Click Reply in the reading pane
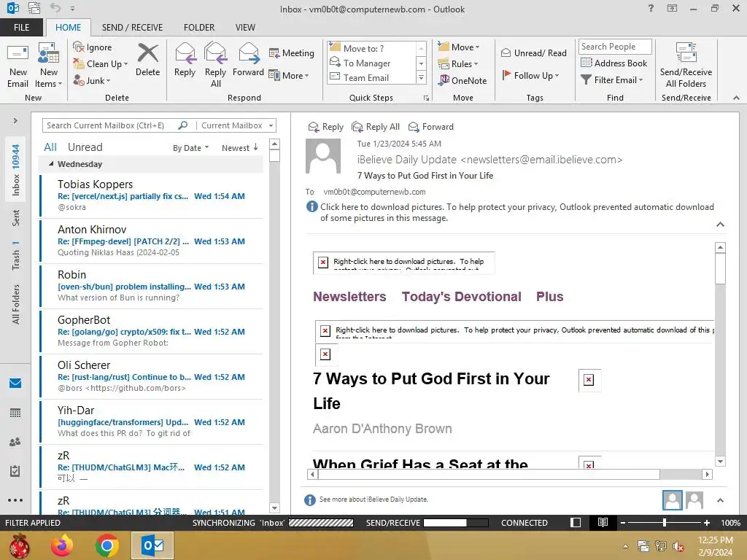The width and height of the screenshot is (747, 560). (x=326, y=127)
